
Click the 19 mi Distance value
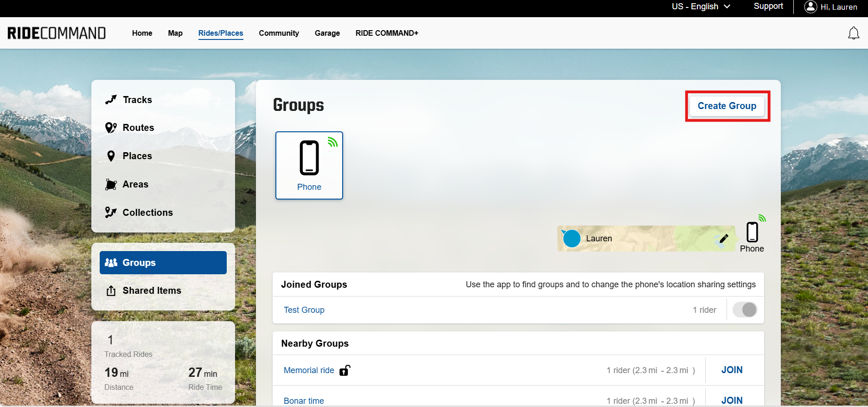click(116, 373)
